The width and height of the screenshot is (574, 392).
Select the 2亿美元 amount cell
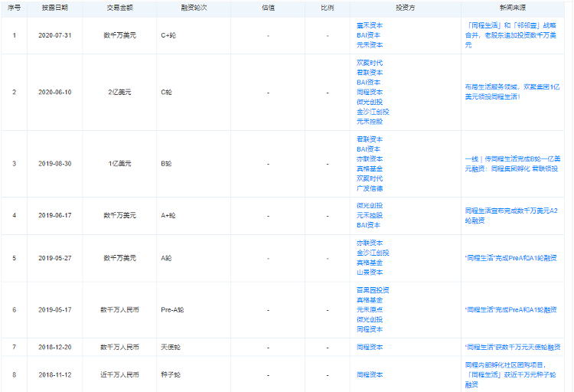[x=119, y=92]
